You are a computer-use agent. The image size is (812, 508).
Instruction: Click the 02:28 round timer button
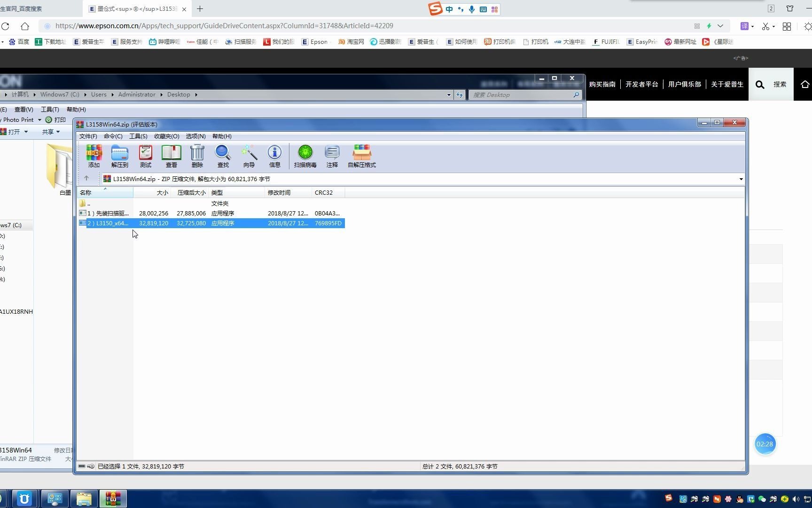[765, 444]
